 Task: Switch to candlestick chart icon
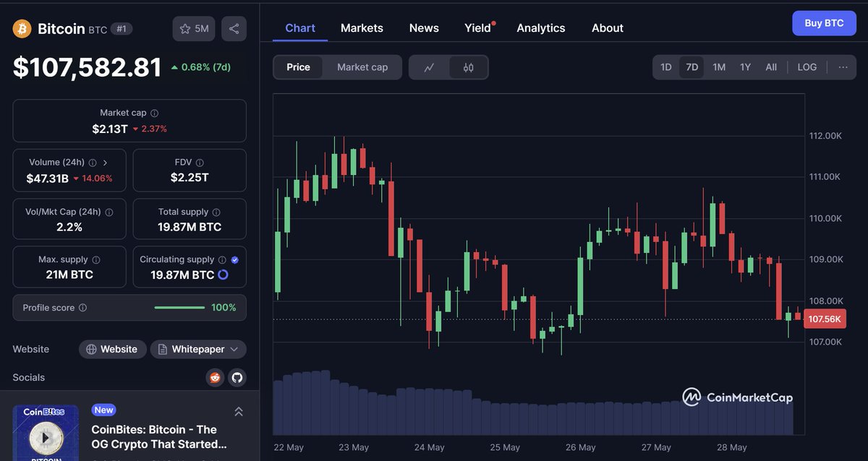point(468,67)
